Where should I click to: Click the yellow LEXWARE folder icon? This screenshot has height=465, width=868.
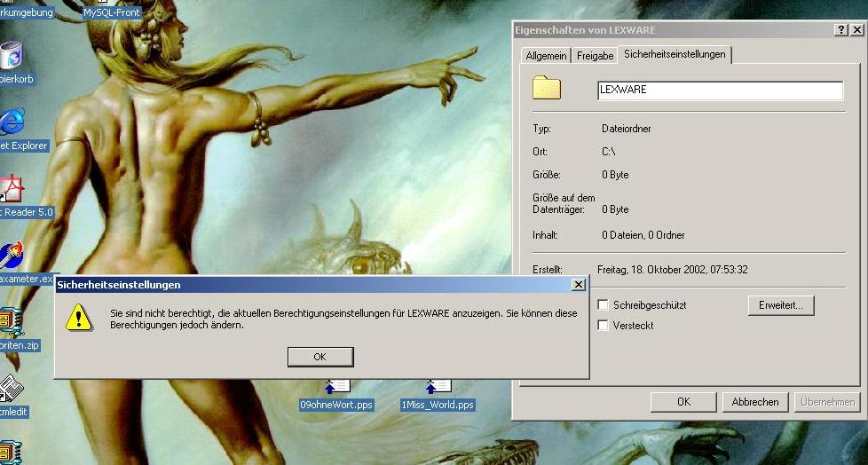[547, 88]
